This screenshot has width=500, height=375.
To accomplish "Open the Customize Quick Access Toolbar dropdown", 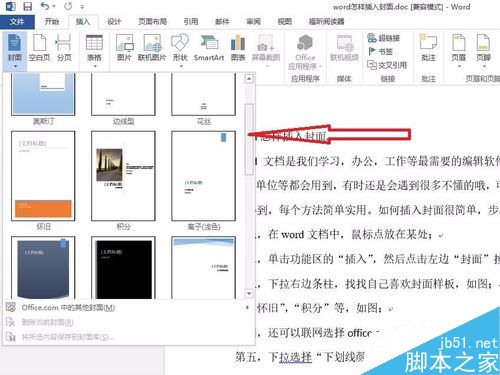I will coord(82,6).
